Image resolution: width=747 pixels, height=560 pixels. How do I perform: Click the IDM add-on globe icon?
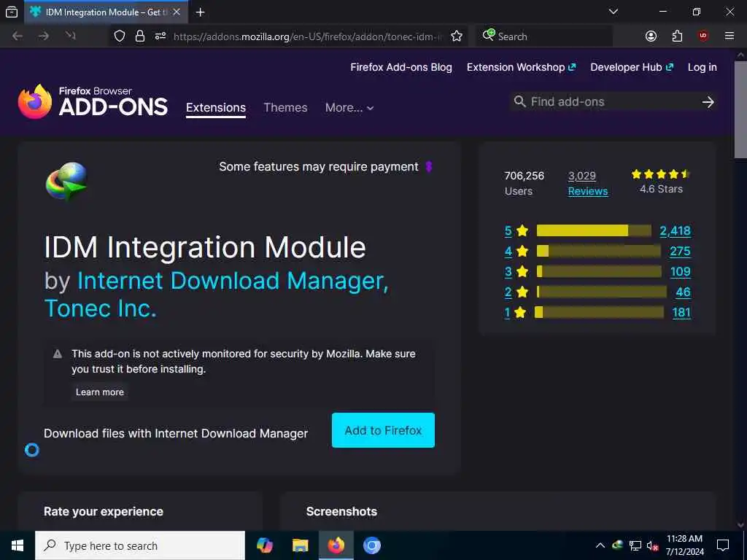[x=66, y=181]
